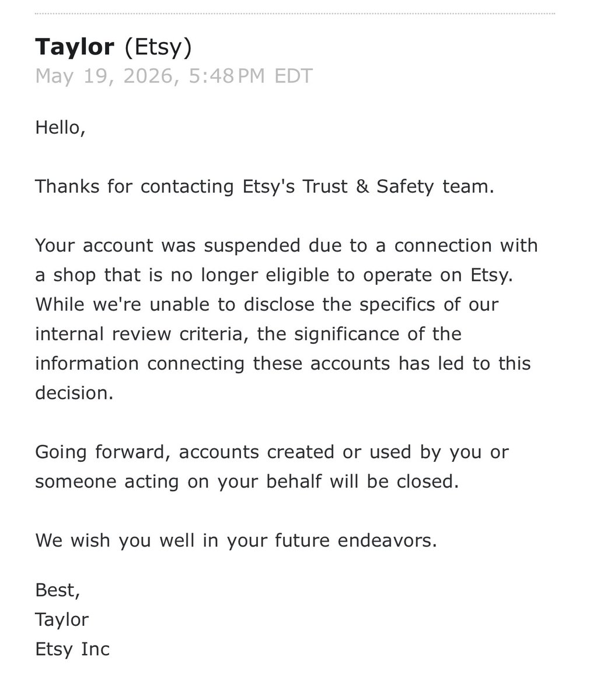
Task: Click the 'Etsy Inc' signature line
Action: pyautogui.click(x=72, y=650)
